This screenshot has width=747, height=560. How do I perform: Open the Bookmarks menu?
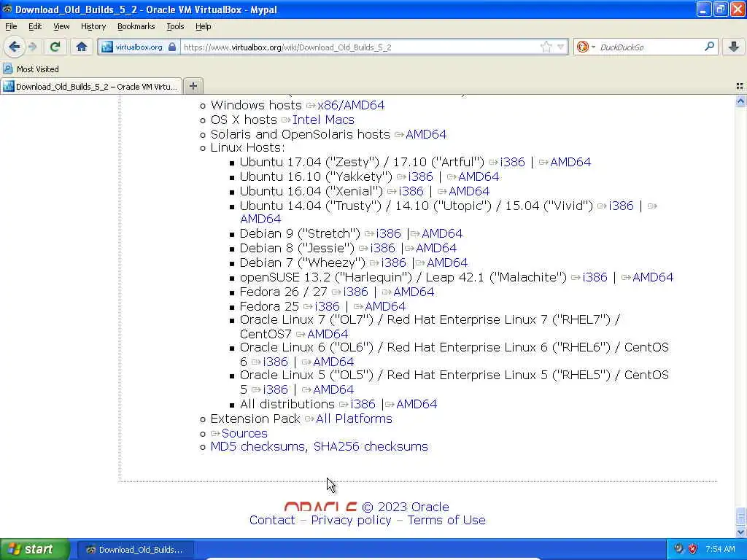(136, 26)
